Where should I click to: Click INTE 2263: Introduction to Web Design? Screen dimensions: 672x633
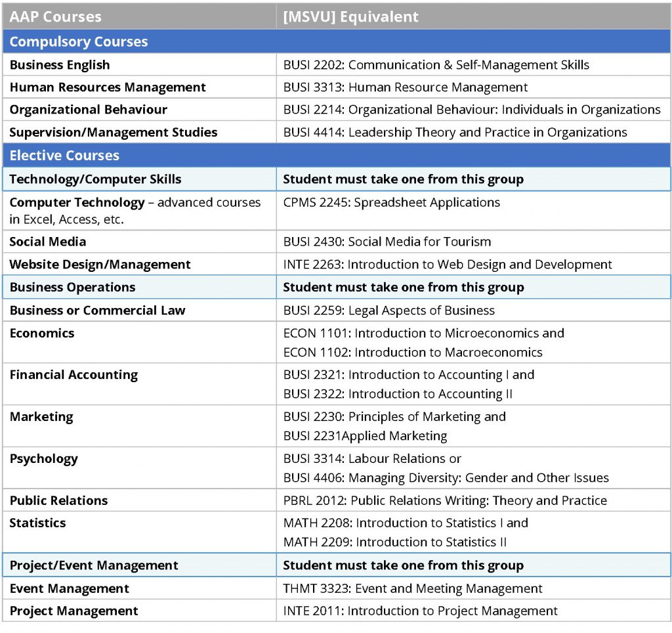click(x=447, y=265)
